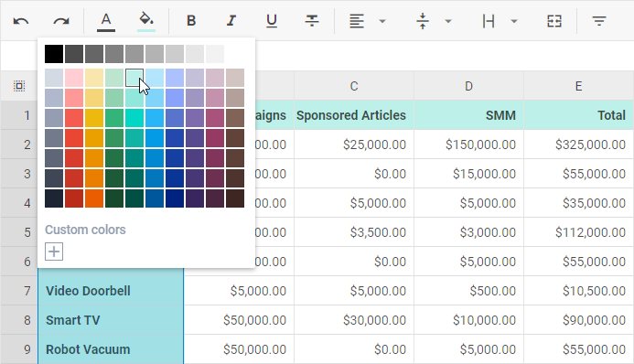The image size is (634, 364).
Task: Expand the horizontal align dropdown arrow
Action: pyautogui.click(x=382, y=21)
